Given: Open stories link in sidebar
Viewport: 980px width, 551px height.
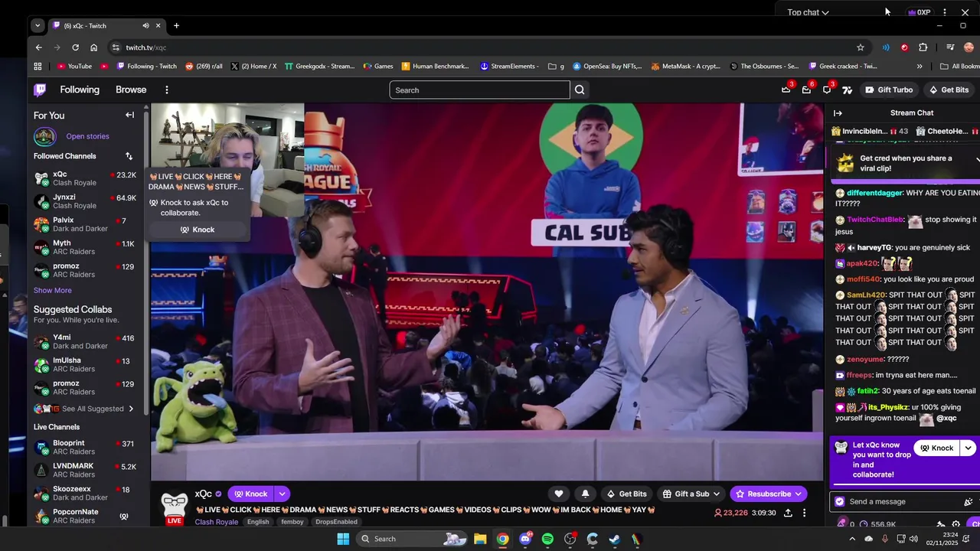Looking at the screenshot, I should click(x=87, y=136).
